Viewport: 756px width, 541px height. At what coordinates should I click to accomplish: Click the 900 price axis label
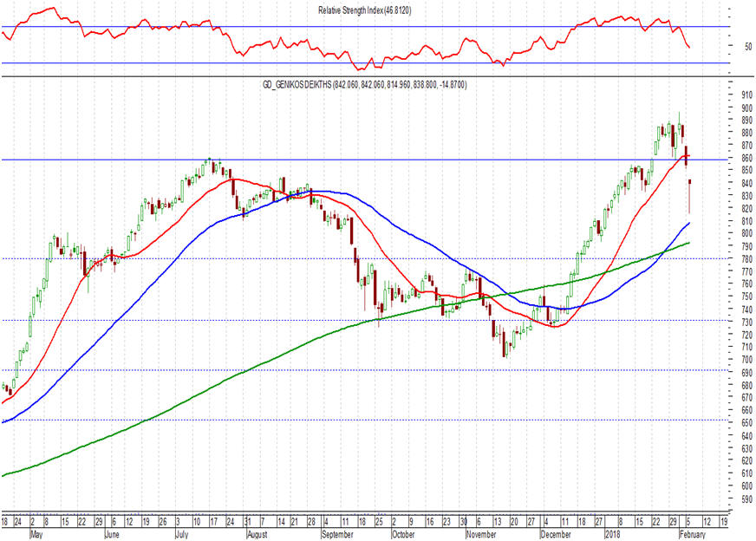[746, 108]
